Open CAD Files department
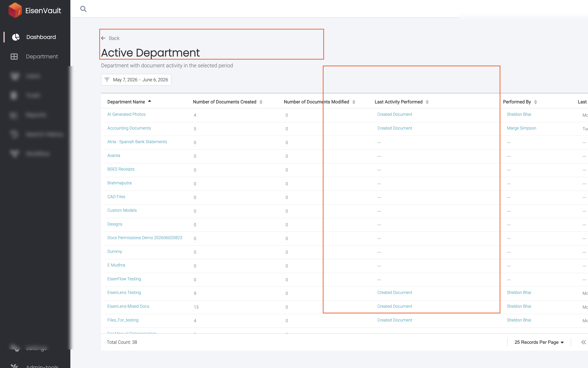The width and height of the screenshot is (588, 368). tap(116, 196)
